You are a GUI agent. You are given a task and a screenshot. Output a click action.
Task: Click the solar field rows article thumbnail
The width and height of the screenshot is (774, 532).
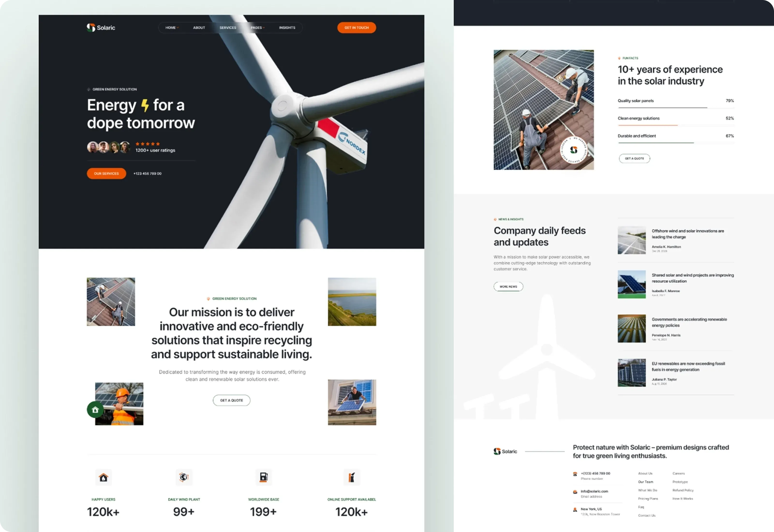[632, 329]
